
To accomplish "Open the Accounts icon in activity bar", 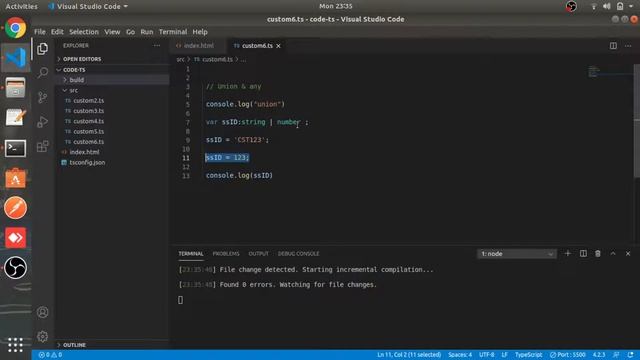I will [42, 312].
